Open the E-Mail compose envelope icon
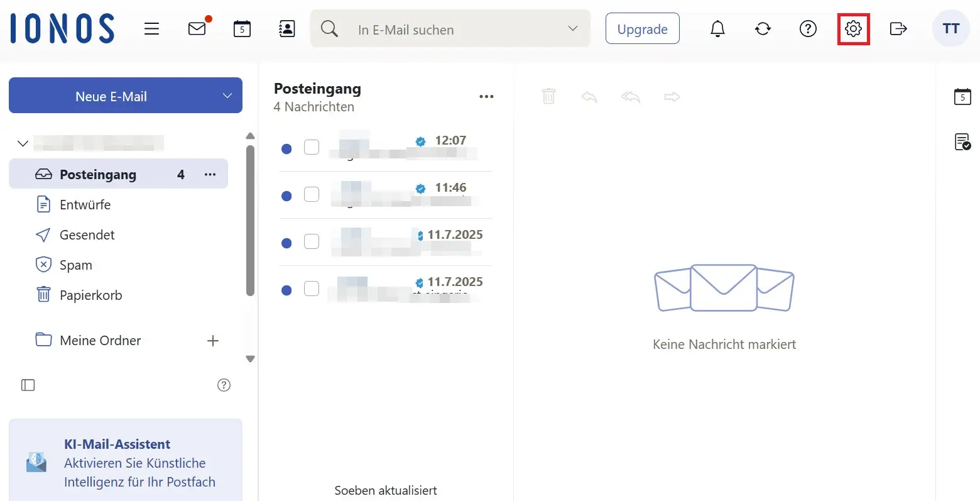 coord(197,28)
